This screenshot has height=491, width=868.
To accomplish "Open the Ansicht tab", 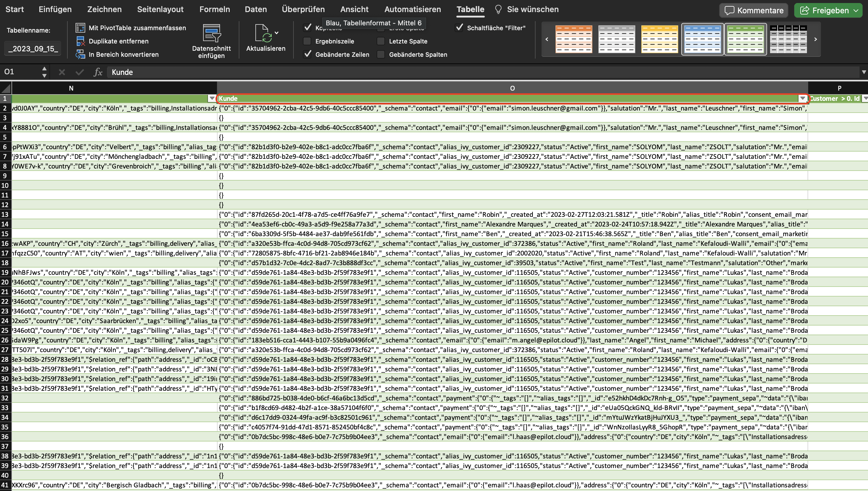I will (354, 9).
